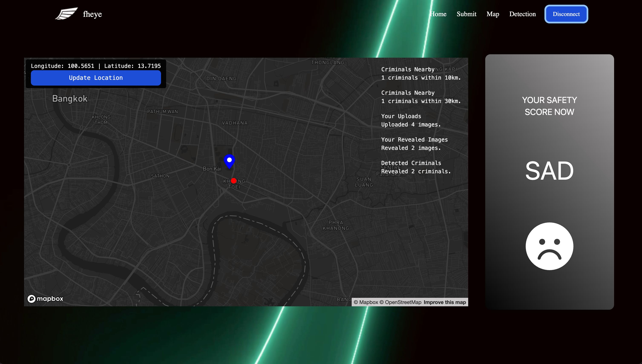
Task: Click the sad face emoji icon
Action: click(x=550, y=246)
